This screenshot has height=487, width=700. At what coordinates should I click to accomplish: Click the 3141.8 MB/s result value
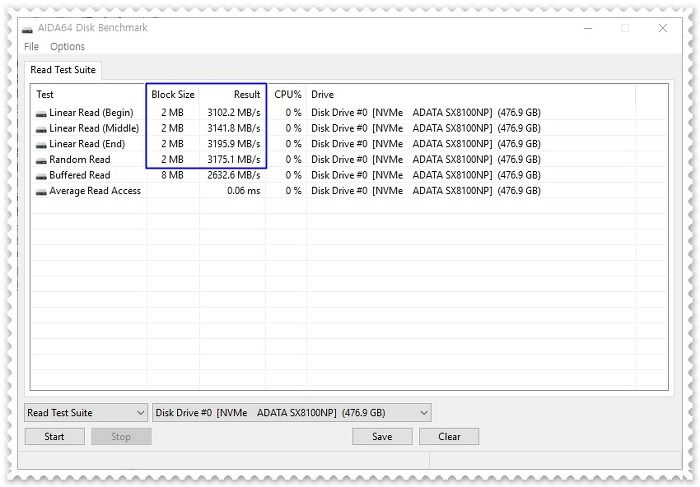point(233,128)
